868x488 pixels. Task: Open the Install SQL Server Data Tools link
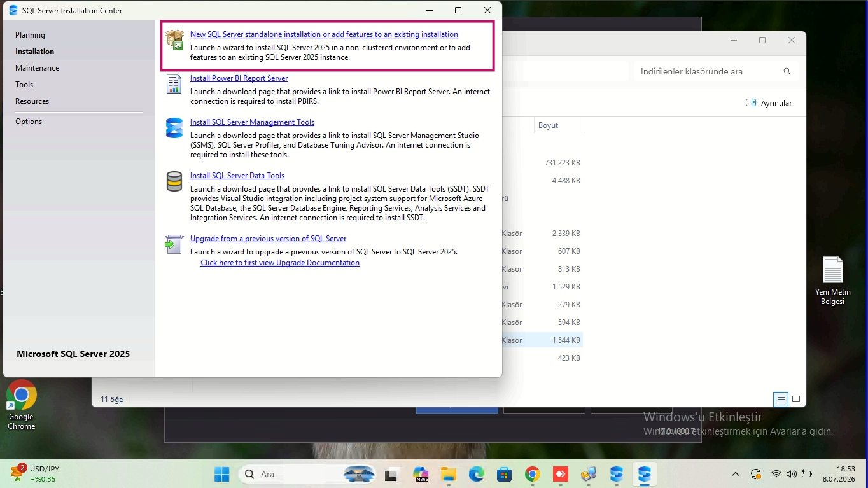tap(237, 176)
